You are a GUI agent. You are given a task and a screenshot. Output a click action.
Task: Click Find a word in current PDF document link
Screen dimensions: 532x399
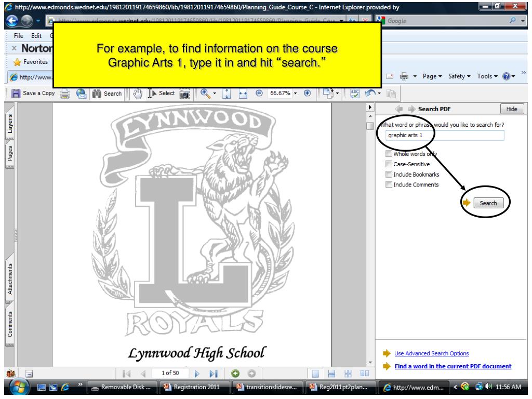click(x=453, y=366)
